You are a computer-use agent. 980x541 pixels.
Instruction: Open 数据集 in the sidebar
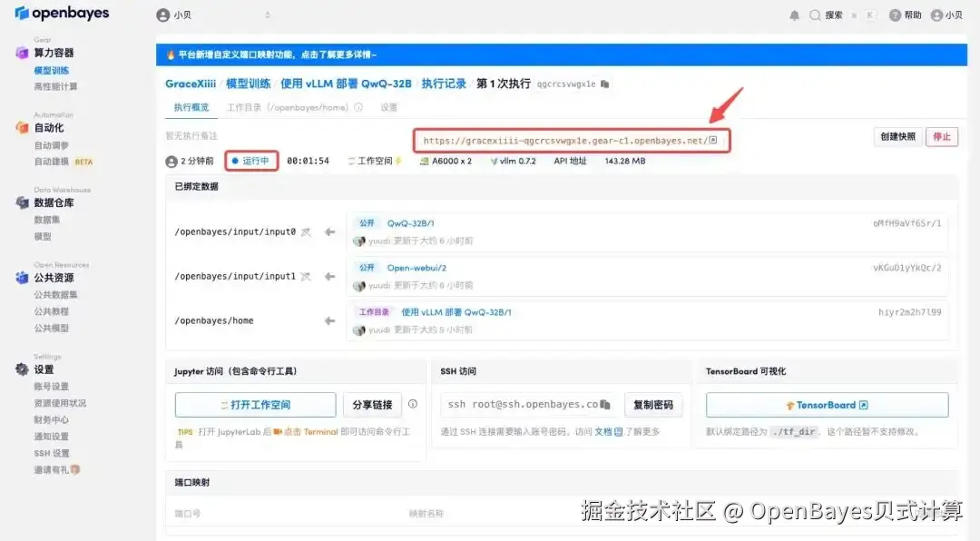click(x=47, y=221)
